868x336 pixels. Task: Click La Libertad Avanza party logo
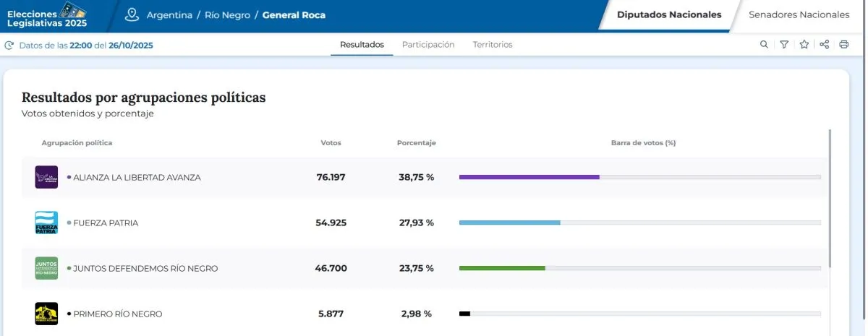point(46,177)
